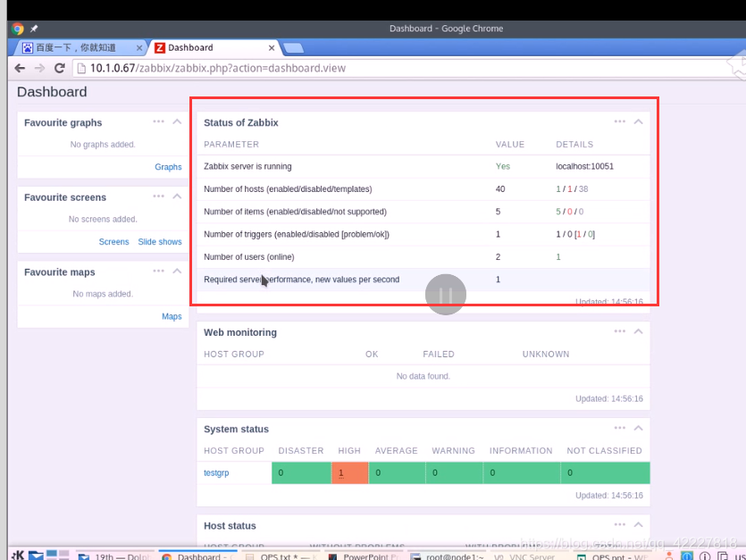Click the browser forward arrow
The width and height of the screenshot is (746, 560).
(x=39, y=68)
